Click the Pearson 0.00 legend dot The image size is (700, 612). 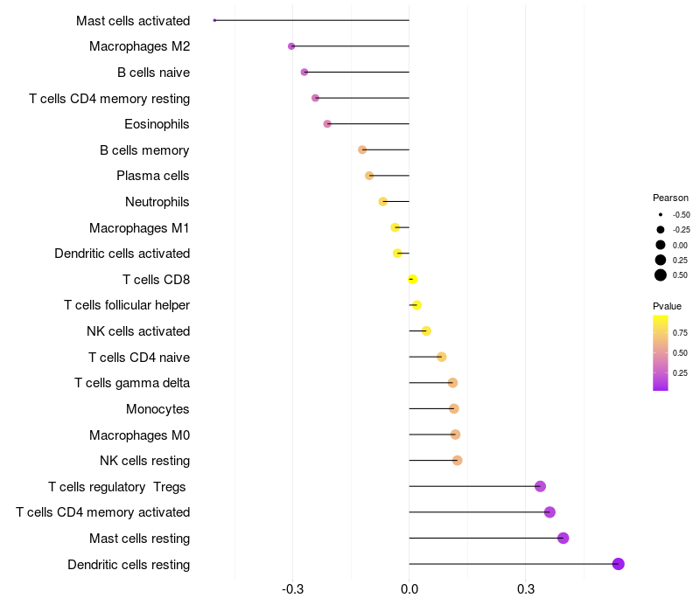click(661, 245)
